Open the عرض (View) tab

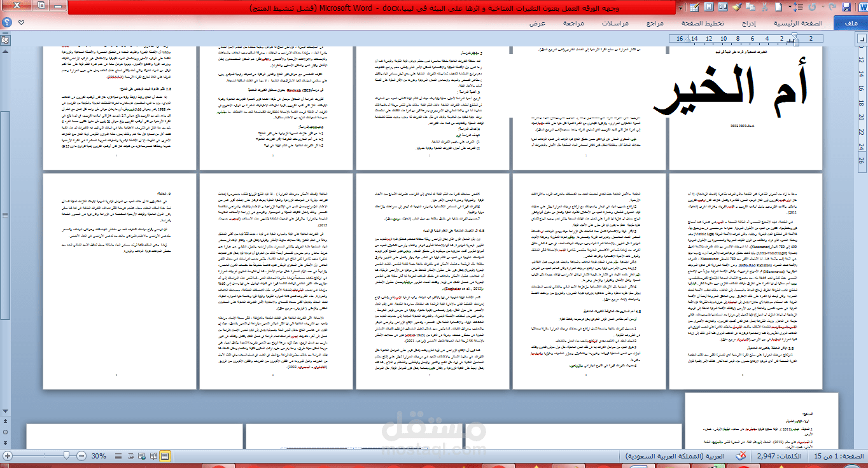coord(538,23)
